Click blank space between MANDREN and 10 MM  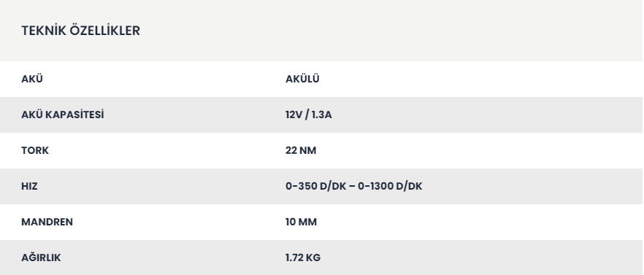179,222
